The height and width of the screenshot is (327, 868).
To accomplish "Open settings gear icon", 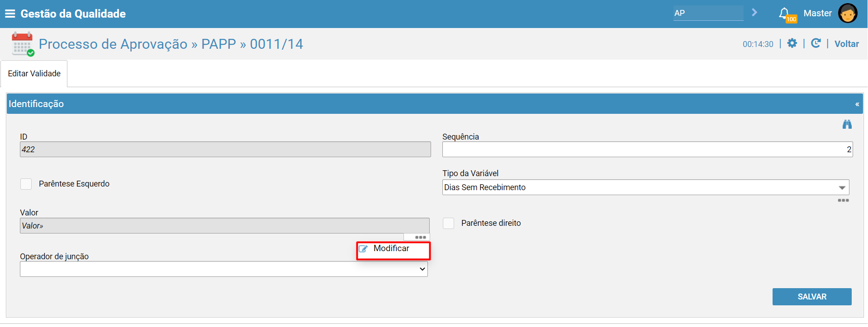I will 792,43.
